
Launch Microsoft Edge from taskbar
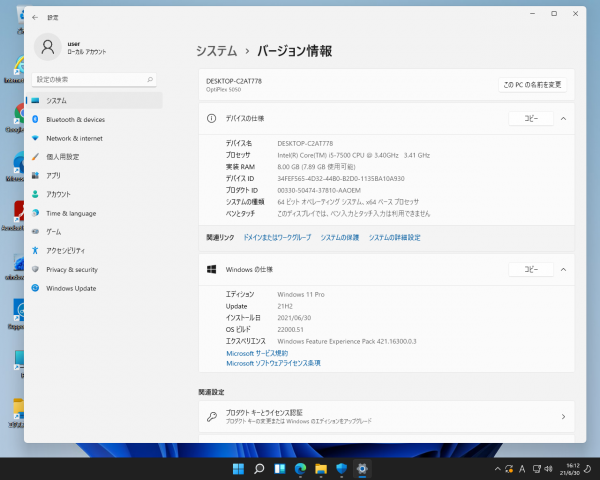pos(300,469)
